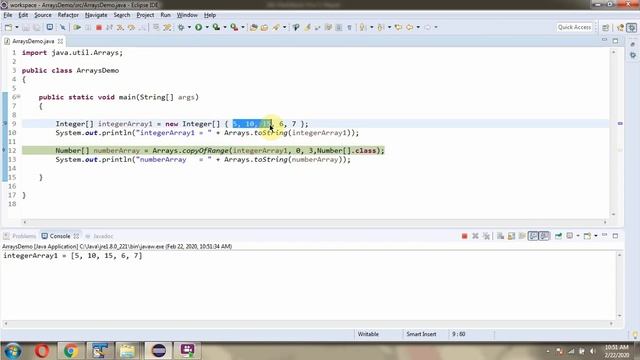
Task: Open the File menu
Action: [x=8, y=15]
